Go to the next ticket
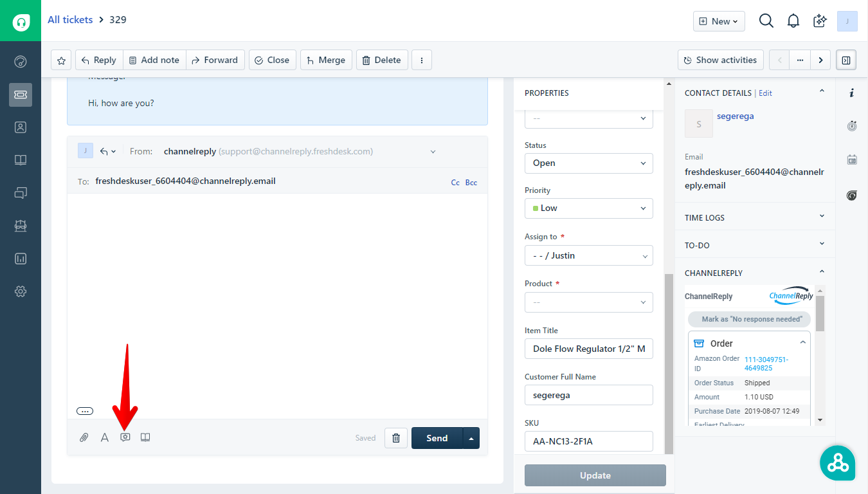Image resolution: width=868 pixels, height=494 pixels. [820, 60]
